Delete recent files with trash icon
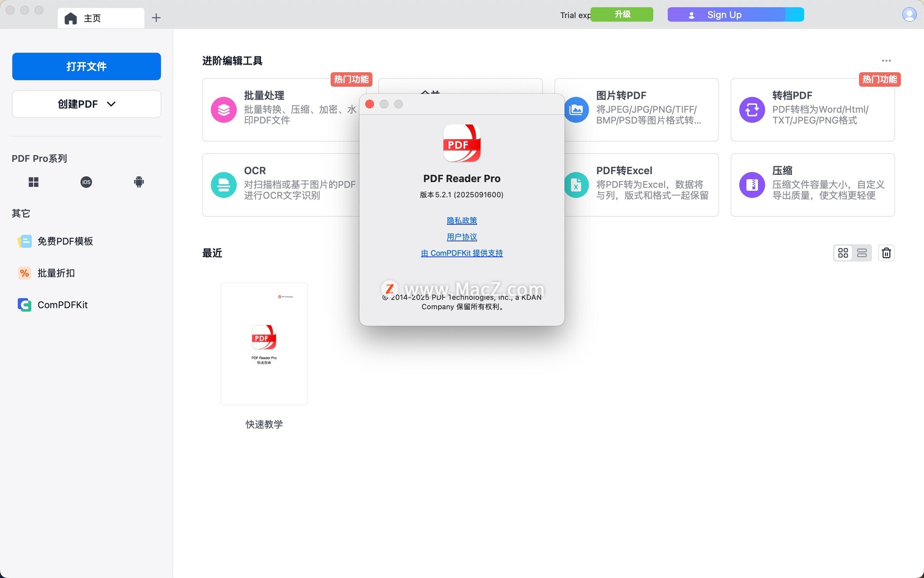Screen dimensions: 924x578 [886, 253]
